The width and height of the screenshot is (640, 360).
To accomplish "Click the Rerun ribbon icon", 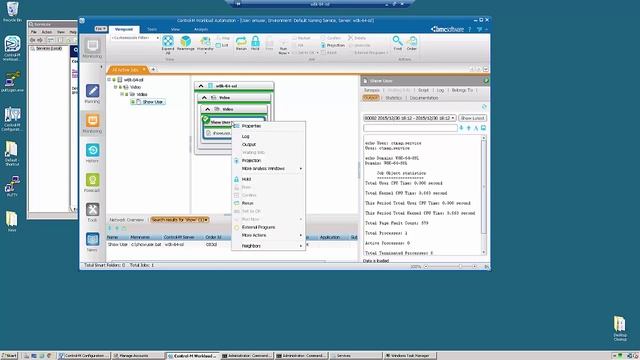I will [x=241, y=43].
